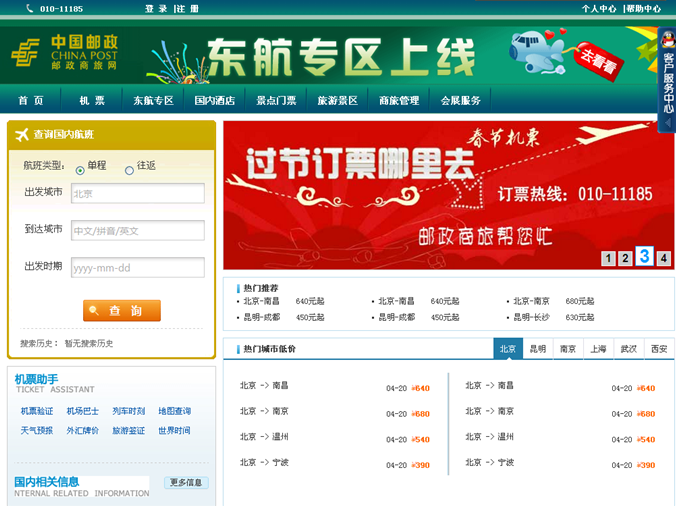This screenshot has height=506, width=676.
Task: Open 机票 navigation item
Action: pos(92,100)
